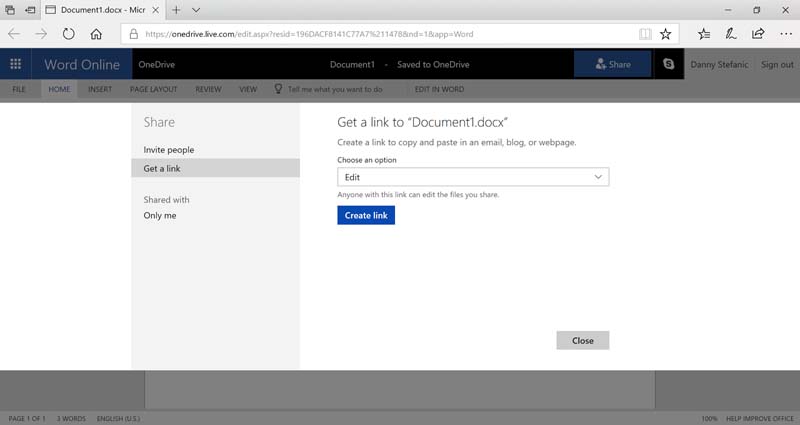Click PAGE 1 OF 1 status
The height and width of the screenshot is (425, 800).
tap(27, 418)
